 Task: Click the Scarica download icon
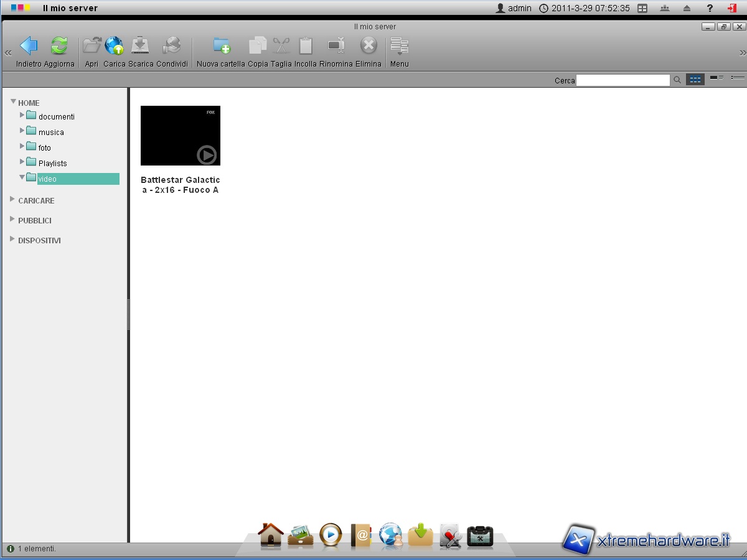point(140,46)
